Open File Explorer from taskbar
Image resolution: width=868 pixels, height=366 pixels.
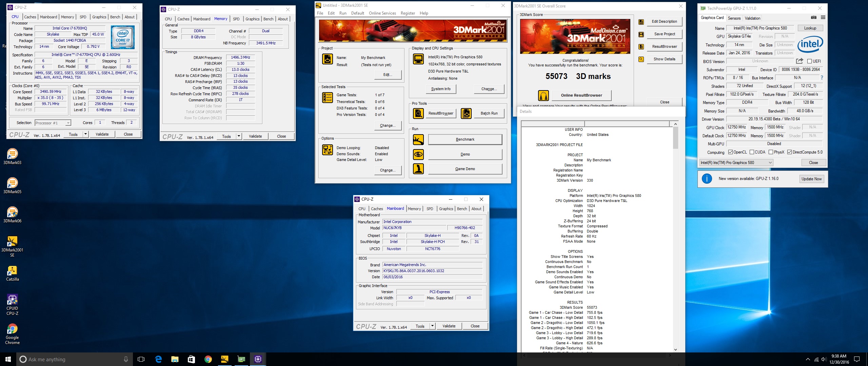(x=175, y=359)
